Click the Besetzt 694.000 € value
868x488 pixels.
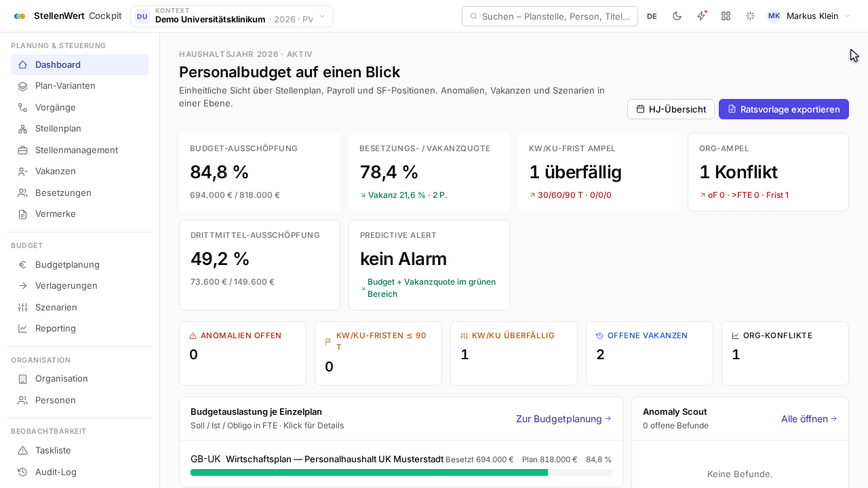pyautogui.click(x=479, y=460)
